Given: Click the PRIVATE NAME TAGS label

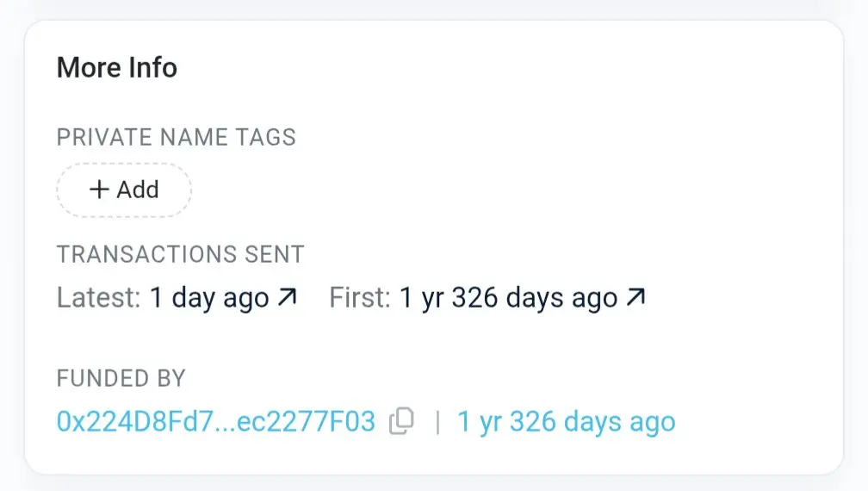Looking at the screenshot, I should point(176,137).
